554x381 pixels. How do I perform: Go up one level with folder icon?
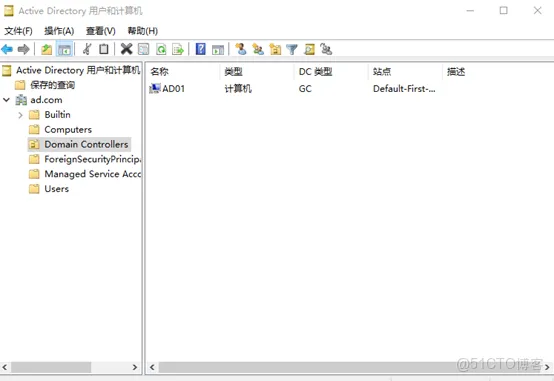tap(47, 49)
